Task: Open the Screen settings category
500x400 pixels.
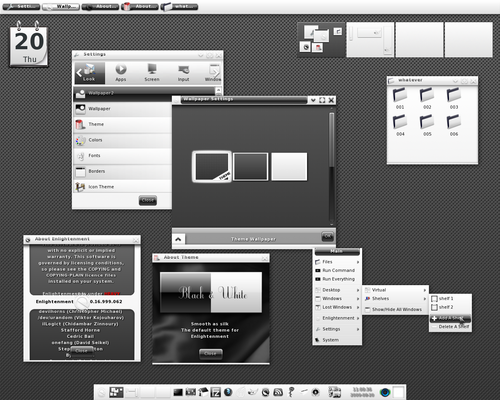Action: click(x=152, y=72)
